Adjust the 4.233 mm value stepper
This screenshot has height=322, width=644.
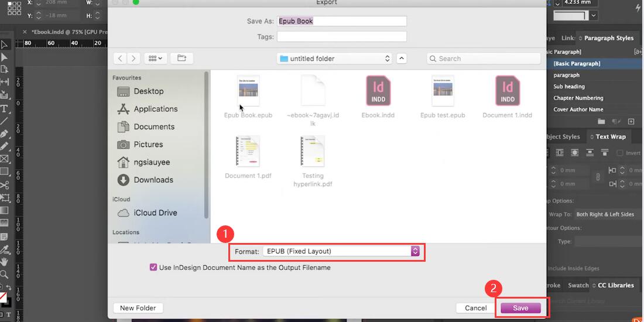557,2
